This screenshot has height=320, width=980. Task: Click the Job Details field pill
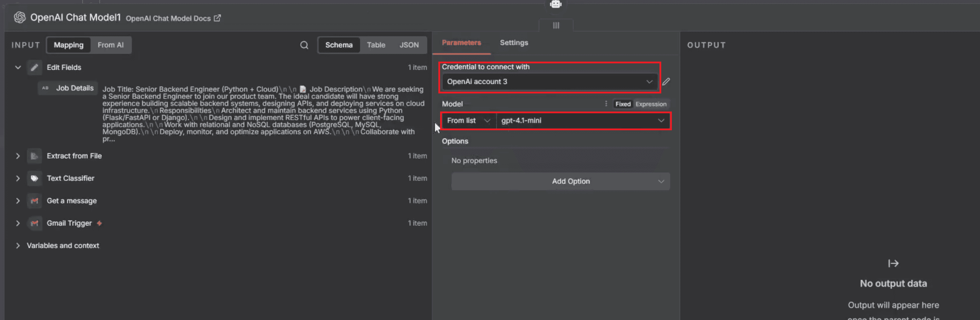tap(68, 88)
